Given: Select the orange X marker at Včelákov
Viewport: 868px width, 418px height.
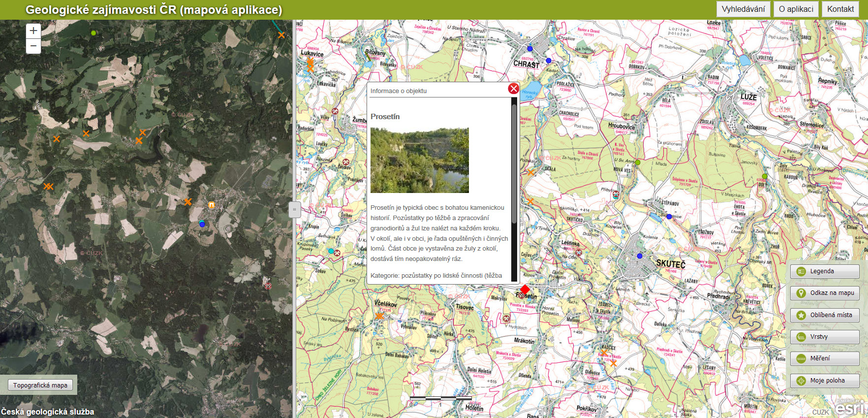Looking at the screenshot, I should click(379, 316).
